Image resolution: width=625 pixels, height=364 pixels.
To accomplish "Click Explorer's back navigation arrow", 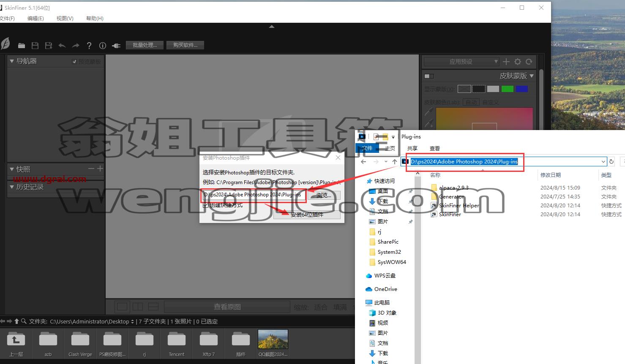I will tap(363, 162).
